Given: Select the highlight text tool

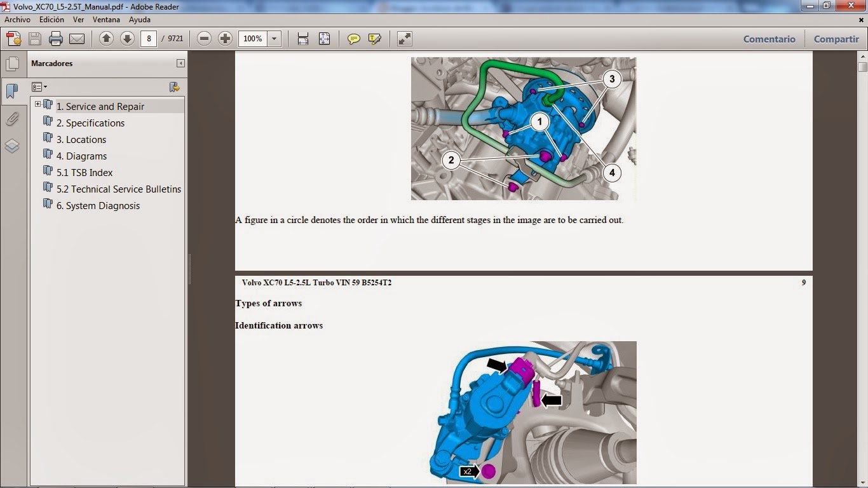Looking at the screenshot, I should (375, 39).
